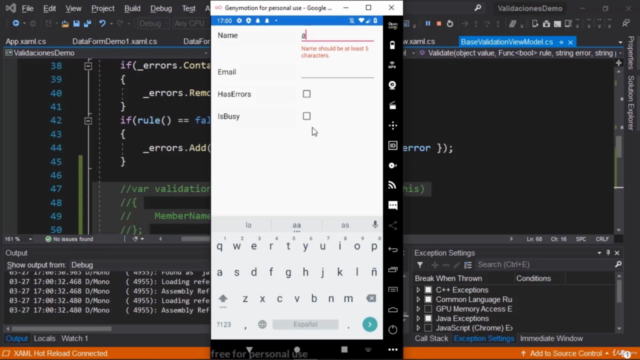The height and width of the screenshot is (360, 640).
Task: Tap the green keyboard next arrow button
Action: (x=370, y=324)
